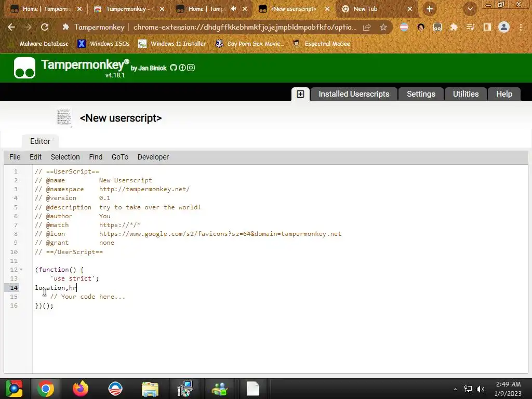Open the network tray icon

[x=468, y=389]
